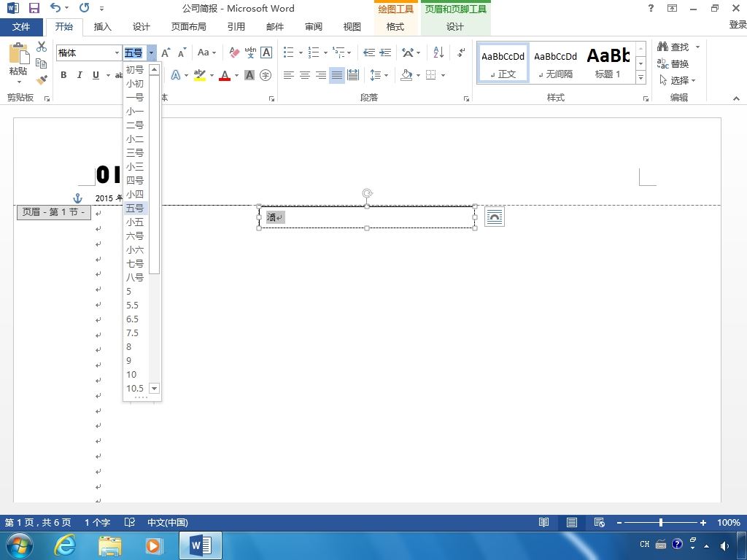Expand the styles gallery More arrow
This screenshot has height=560, width=747.
coord(640,77)
